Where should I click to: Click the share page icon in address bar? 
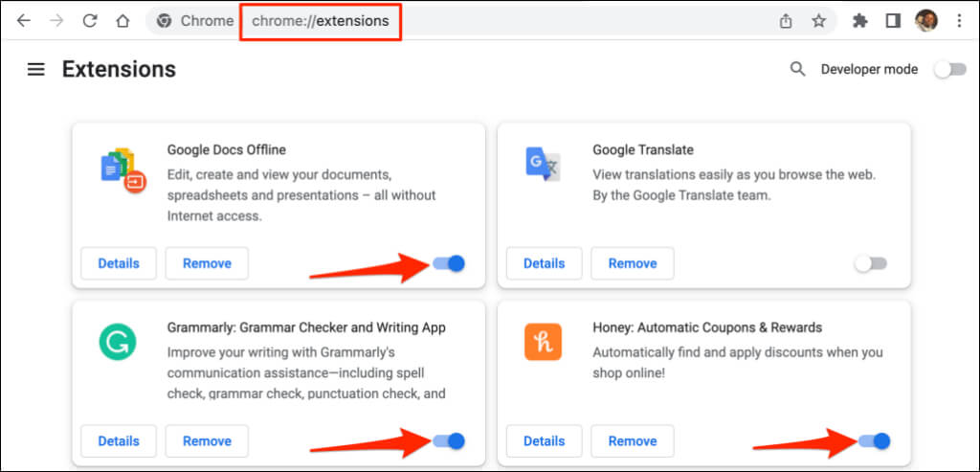786,20
